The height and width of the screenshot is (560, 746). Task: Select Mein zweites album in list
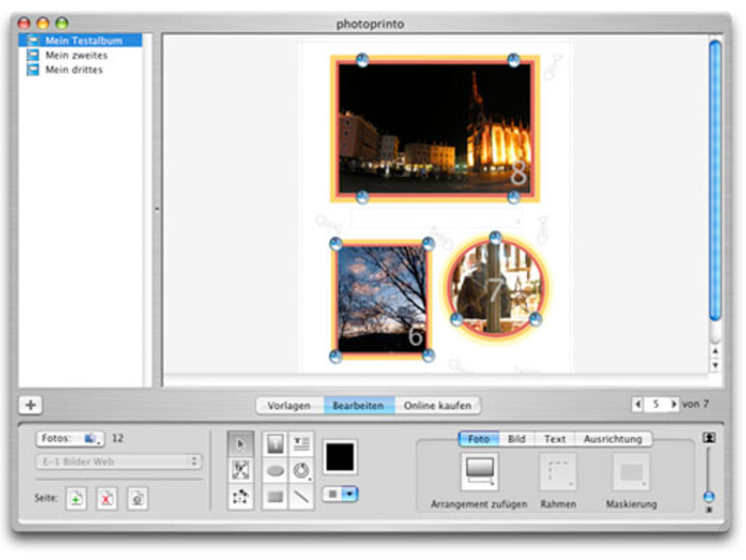click(77, 55)
